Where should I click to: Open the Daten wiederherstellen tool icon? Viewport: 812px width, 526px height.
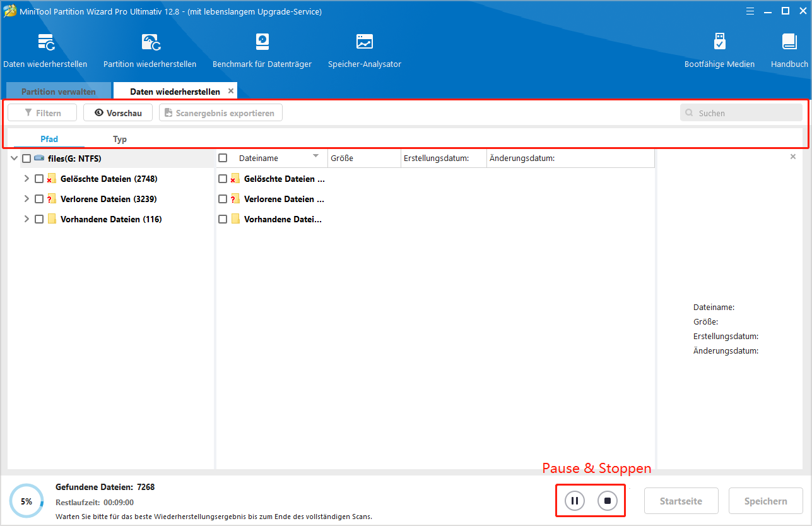[x=45, y=42]
